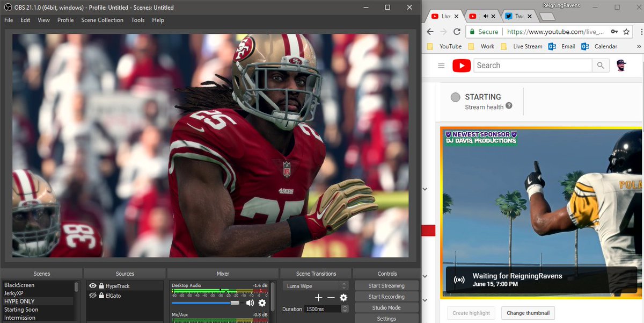The width and height of the screenshot is (644, 323).
Task: Reload the YouTube page in Chrome
Action: click(x=457, y=32)
